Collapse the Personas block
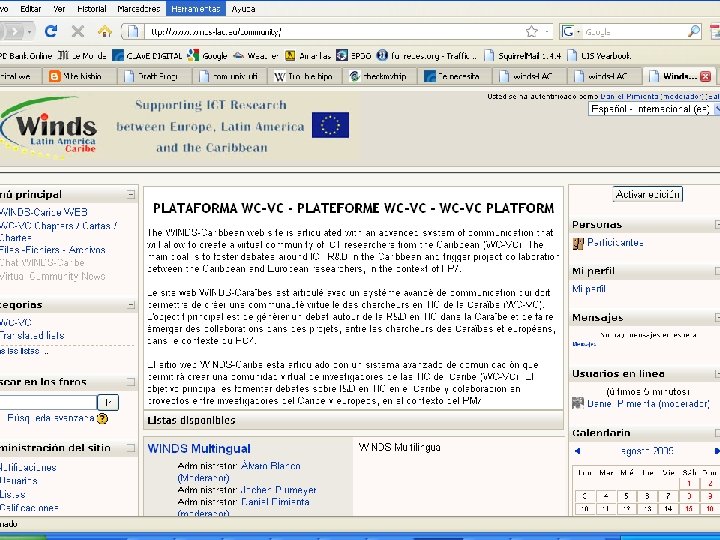Image resolution: width=720 pixels, height=540 pixels. tap(717, 225)
